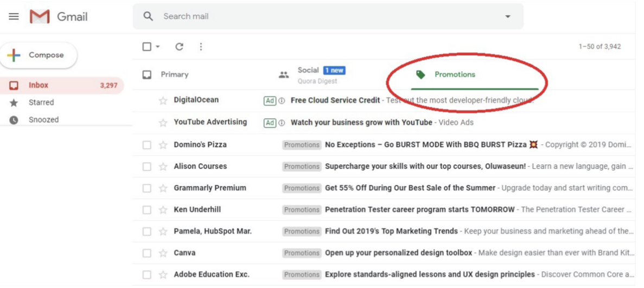
Task: Click the Ad badge on the DigitalOcean row
Action: 270,101
